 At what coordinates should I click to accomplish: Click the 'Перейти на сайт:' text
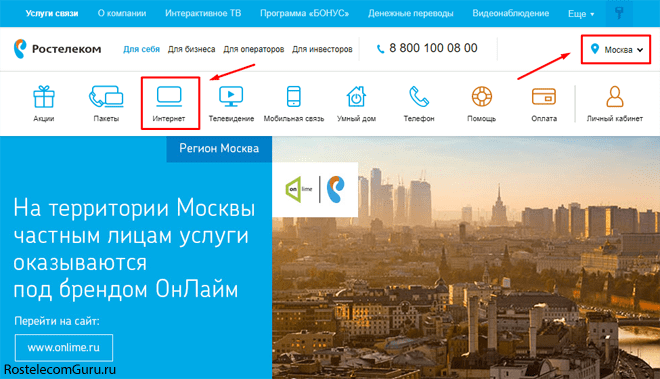coord(57,321)
